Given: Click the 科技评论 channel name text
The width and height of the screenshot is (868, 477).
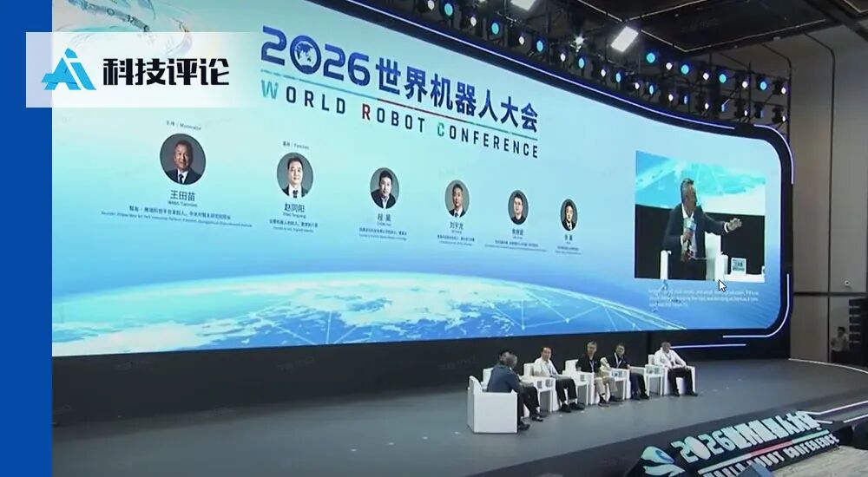Looking at the screenshot, I should (x=166, y=71).
